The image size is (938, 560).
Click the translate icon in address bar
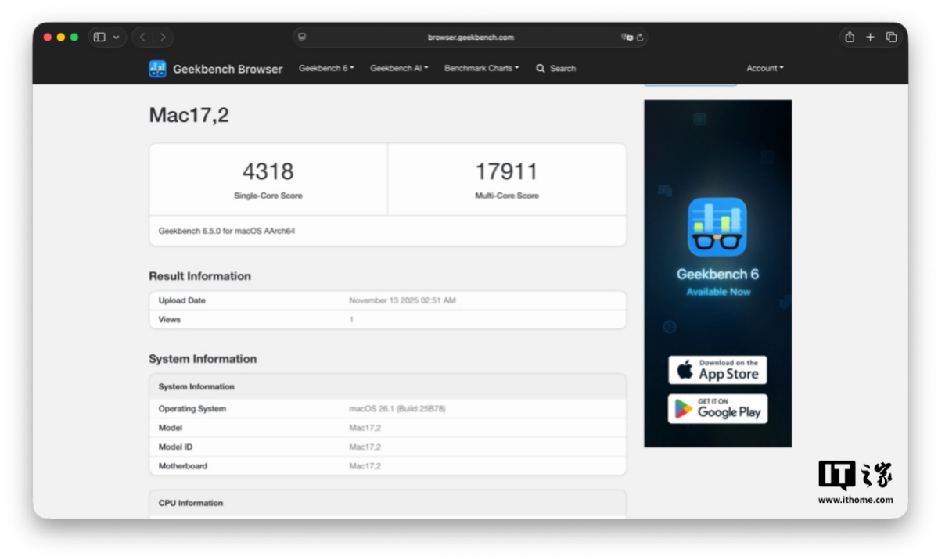click(x=627, y=38)
